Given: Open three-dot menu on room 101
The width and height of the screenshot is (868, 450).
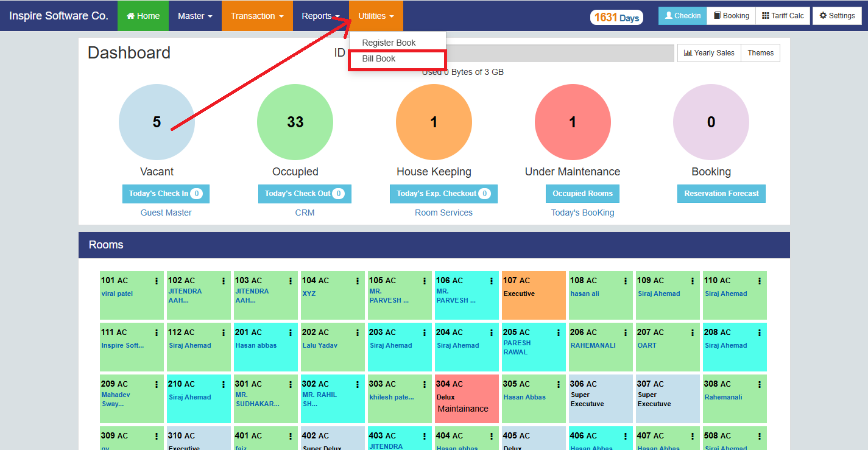Looking at the screenshot, I should [157, 281].
